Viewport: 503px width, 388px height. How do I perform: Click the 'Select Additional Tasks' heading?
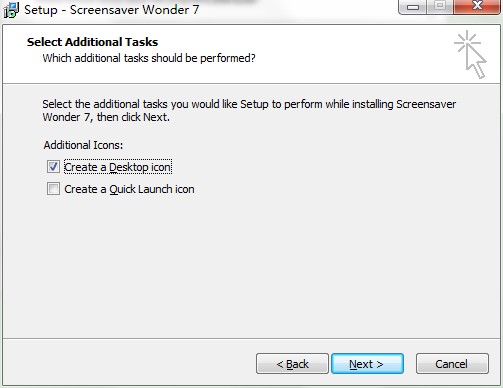click(92, 42)
